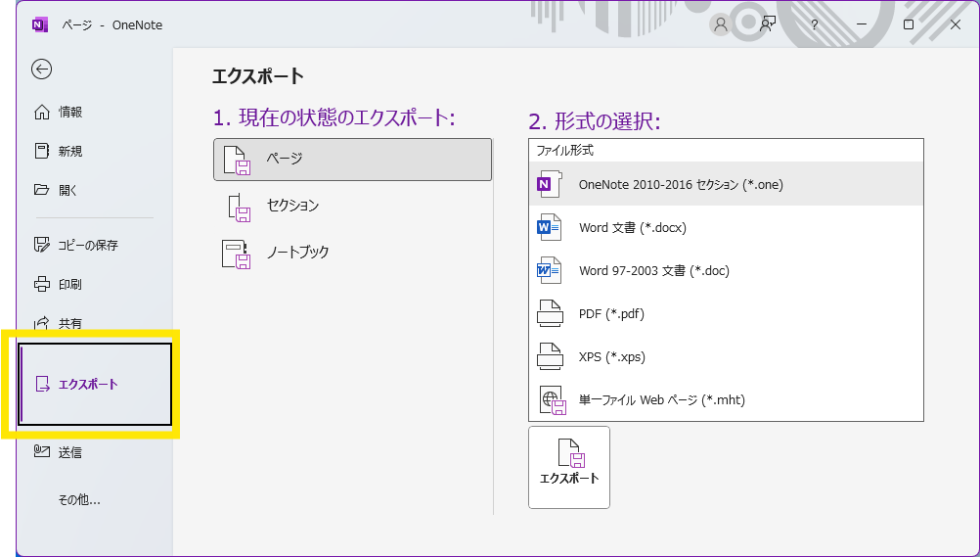The image size is (980, 557).
Task: Click the PDF printer icon
Action: [550, 313]
